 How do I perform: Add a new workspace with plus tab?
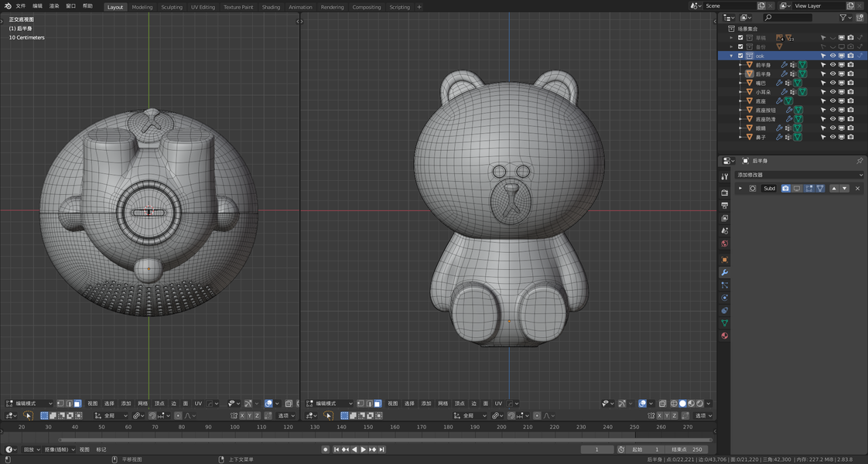[419, 7]
